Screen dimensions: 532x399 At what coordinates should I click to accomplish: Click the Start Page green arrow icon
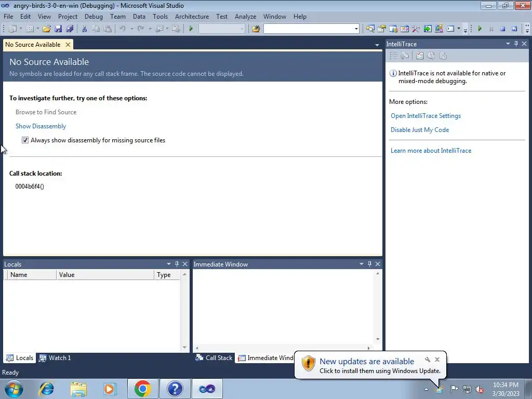tap(428, 29)
